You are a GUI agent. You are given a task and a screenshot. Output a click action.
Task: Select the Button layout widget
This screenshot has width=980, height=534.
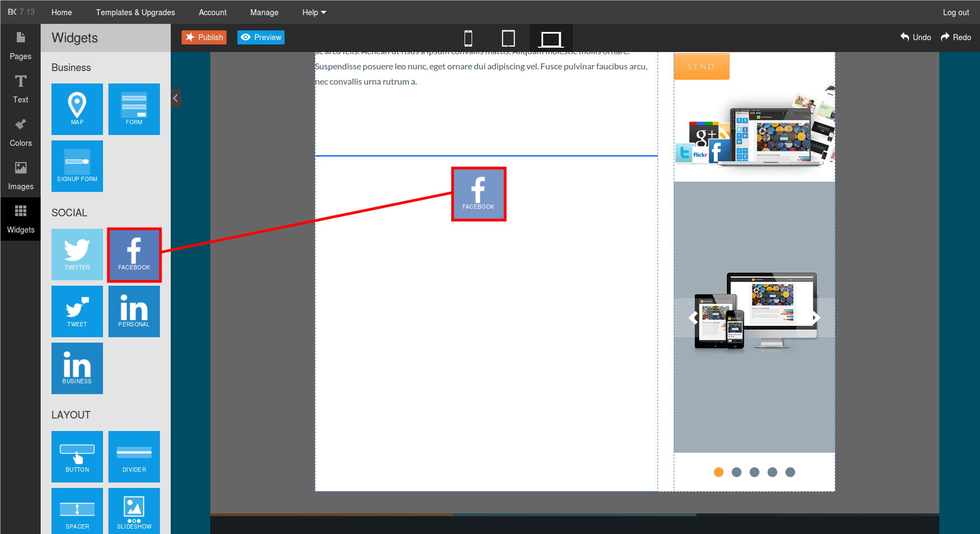pos(77,456)
